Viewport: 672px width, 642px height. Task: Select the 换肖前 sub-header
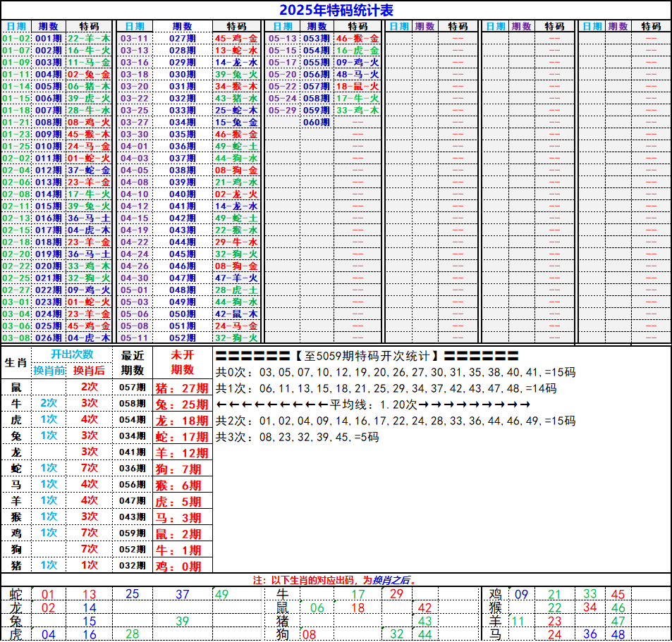49,371
